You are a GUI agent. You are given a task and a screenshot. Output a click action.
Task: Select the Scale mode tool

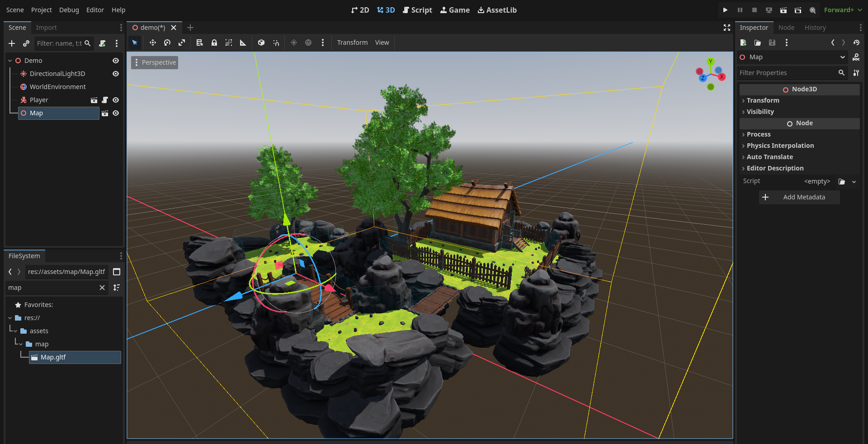[182, 43]
